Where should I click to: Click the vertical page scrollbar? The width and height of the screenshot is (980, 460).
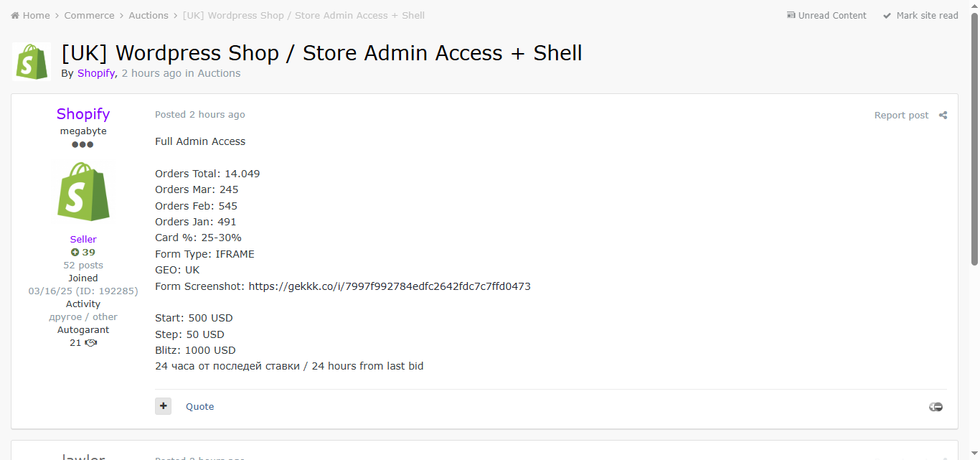pyautogui.click(x=974, y=144)
